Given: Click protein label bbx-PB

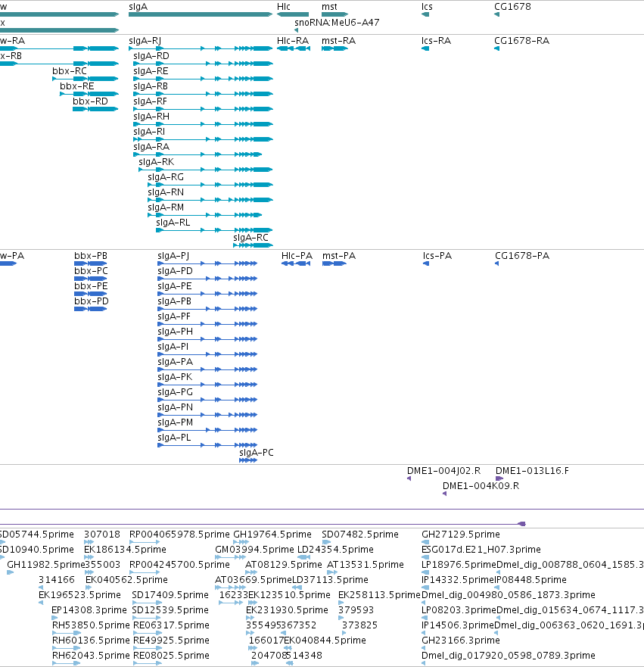Looking at the screenshot, I should [x=91, y=256].
